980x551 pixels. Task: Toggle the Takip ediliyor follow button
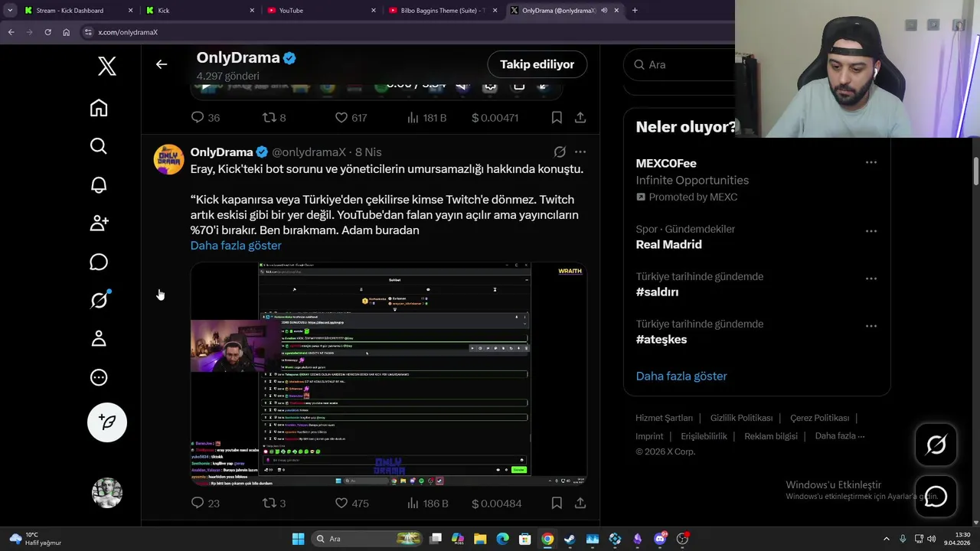click(537, 64)
